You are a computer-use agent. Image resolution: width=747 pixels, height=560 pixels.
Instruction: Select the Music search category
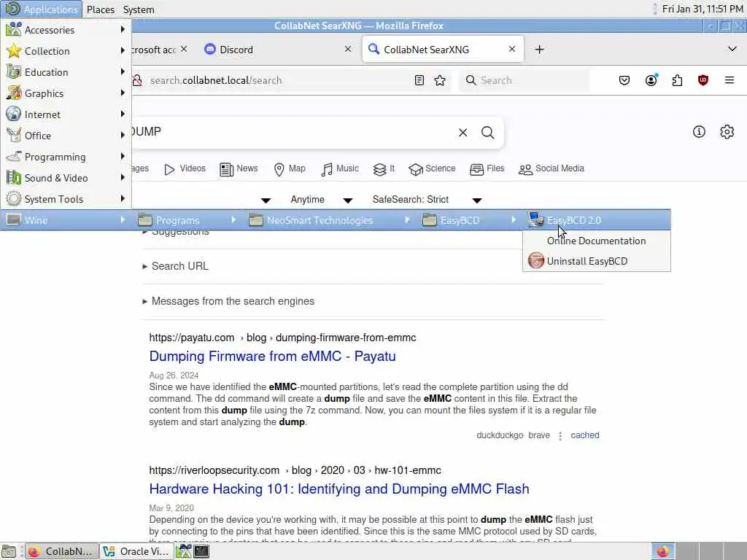(x=340, y=169)
